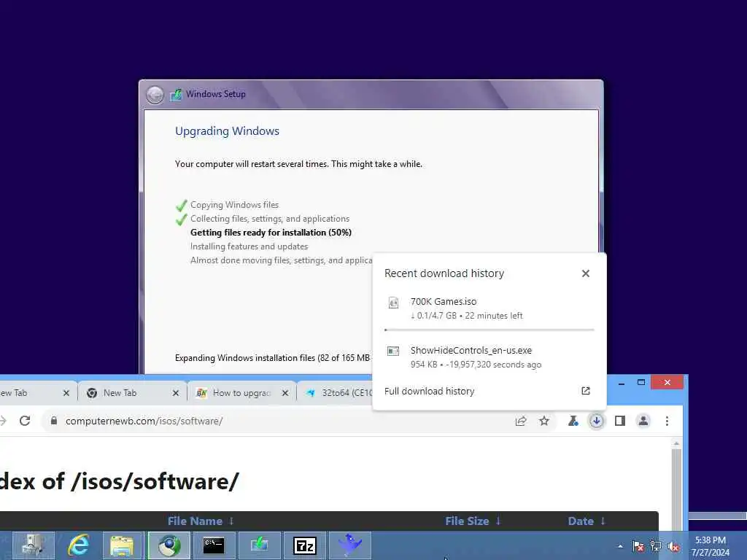747x560 pixels.
Task: Sort the listing by File Name column
Action: (201, 521)
